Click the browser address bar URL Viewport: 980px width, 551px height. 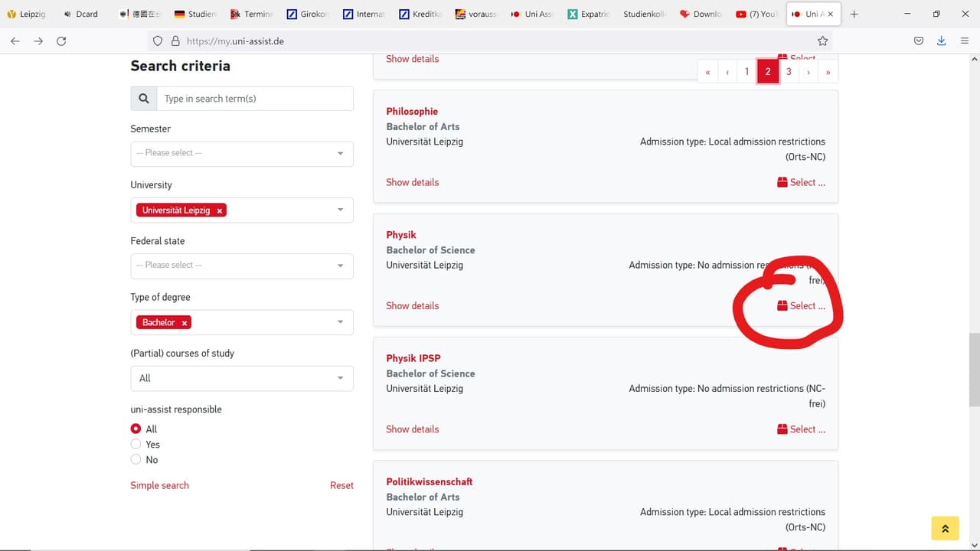(235, 41)
